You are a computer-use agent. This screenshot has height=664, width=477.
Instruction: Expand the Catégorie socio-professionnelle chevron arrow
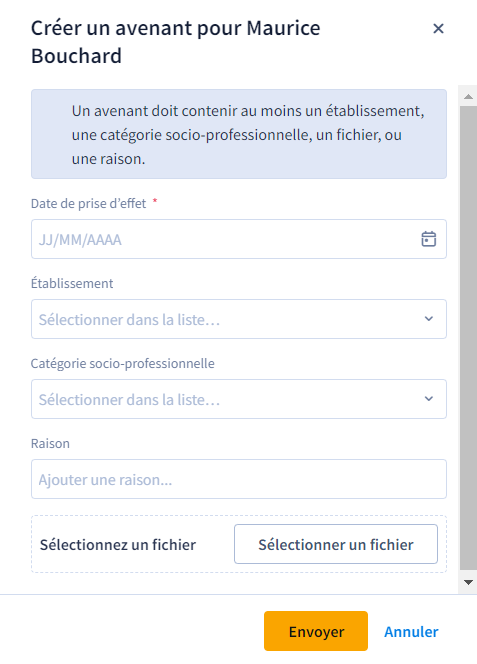(x=429, y=399)
